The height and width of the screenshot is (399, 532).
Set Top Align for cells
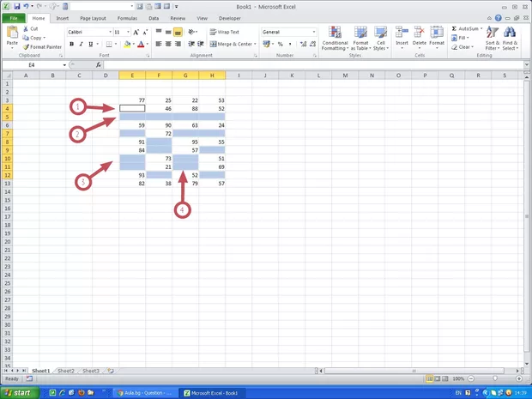point(159,32)
